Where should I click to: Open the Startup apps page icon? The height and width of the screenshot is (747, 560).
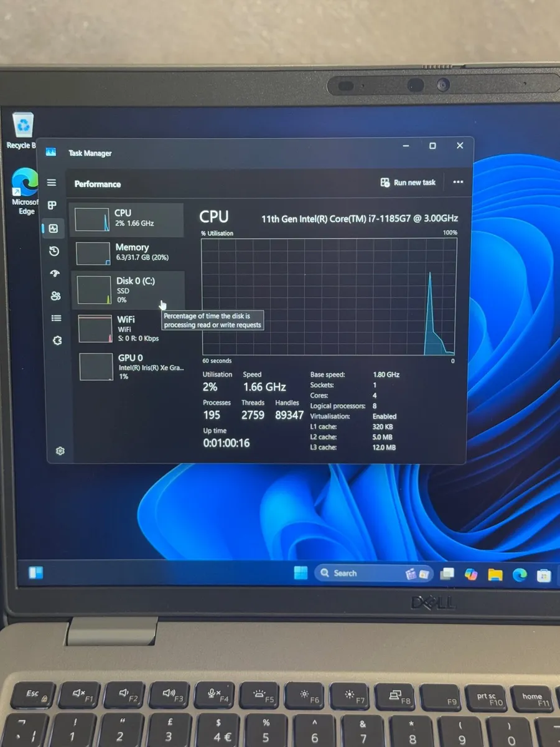coord(55,273)
